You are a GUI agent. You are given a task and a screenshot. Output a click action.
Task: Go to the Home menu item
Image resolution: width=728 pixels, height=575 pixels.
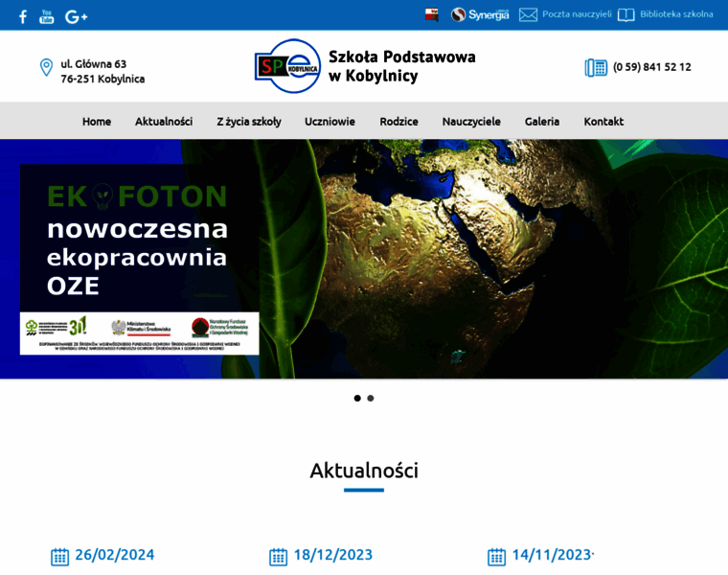97,122
